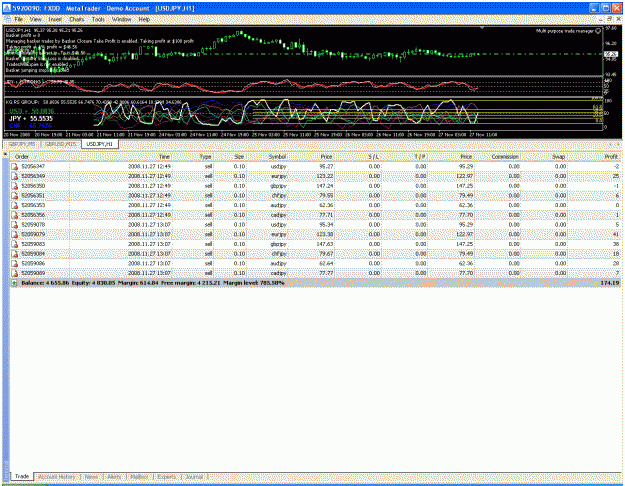Switch to the GBPUSD,M15 chart tab
The image size is (625, 486).
point(61,144)
